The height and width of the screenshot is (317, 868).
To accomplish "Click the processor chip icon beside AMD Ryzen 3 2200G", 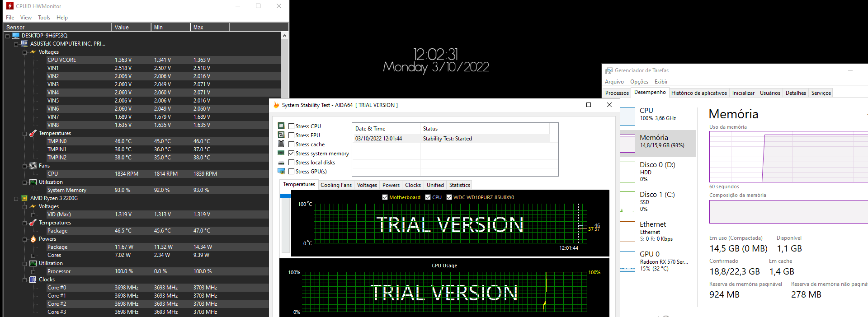I will (24, 198).
